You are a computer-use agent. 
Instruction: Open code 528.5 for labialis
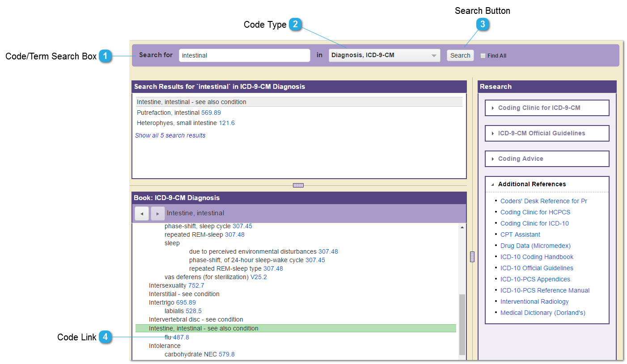point(194,311)
